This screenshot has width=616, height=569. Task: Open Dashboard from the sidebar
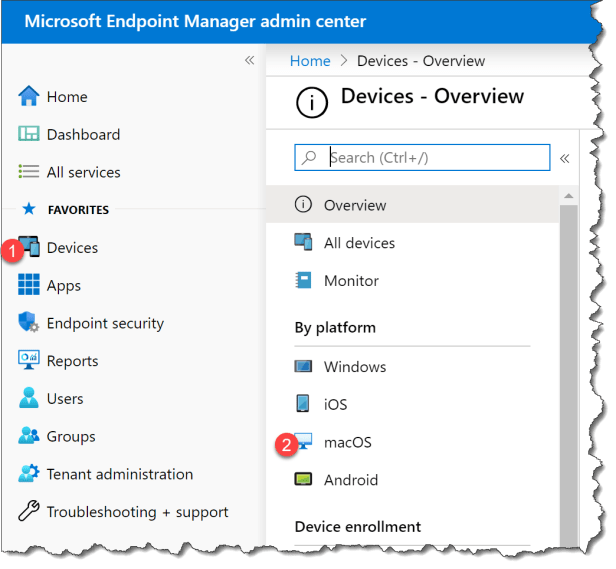(x=83, y=134)
